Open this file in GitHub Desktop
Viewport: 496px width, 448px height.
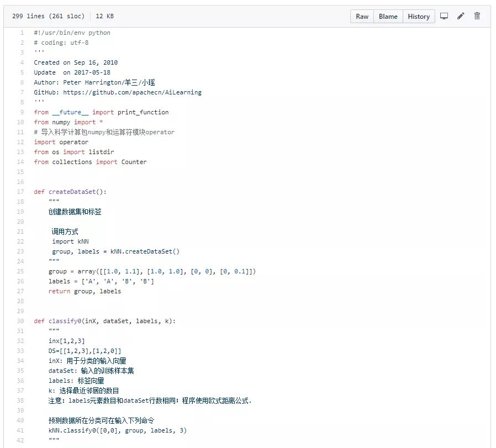tap(444, 16)
